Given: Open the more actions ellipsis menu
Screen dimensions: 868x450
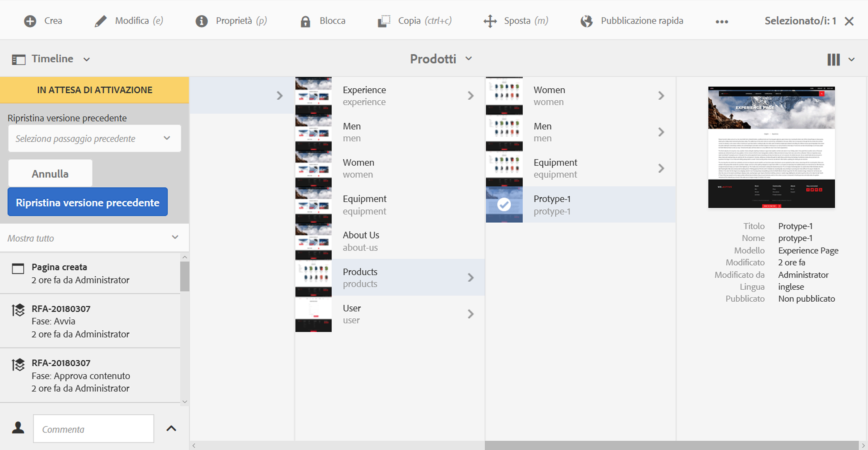Looking at the screenshot, I should click(722, 22).
